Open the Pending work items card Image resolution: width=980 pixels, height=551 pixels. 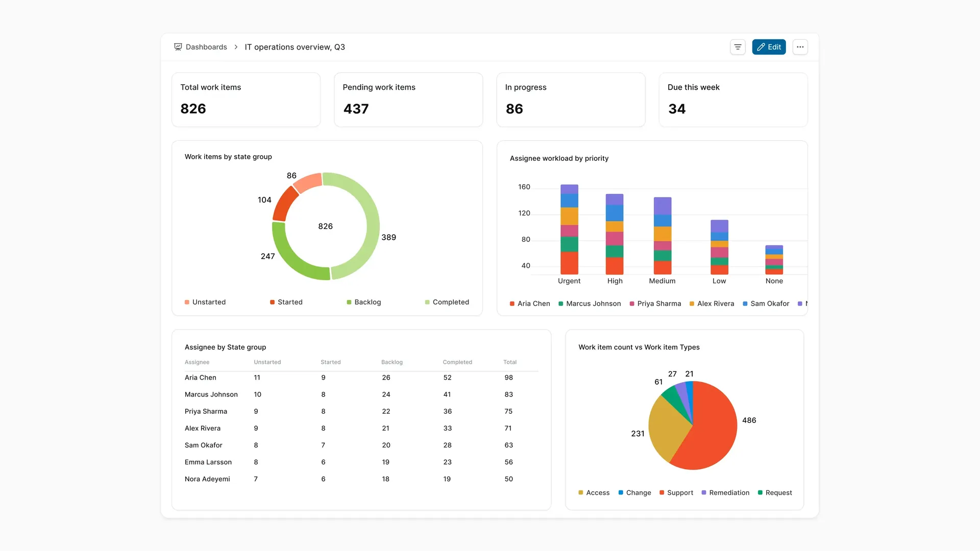pyautogui.click(x=408, y=99)
